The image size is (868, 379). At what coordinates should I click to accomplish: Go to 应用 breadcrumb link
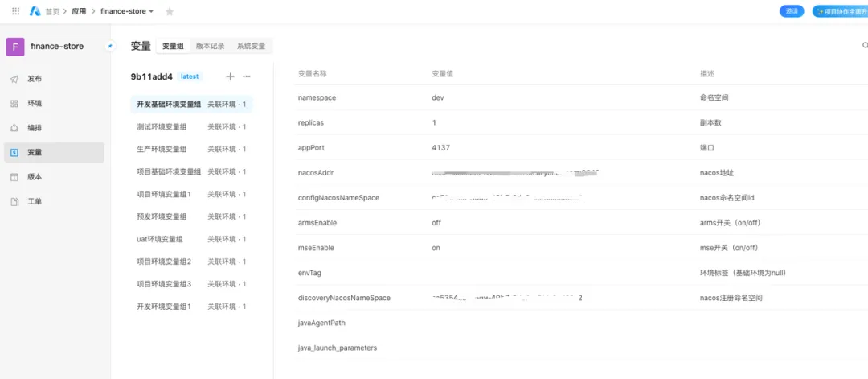coord(79,11)
